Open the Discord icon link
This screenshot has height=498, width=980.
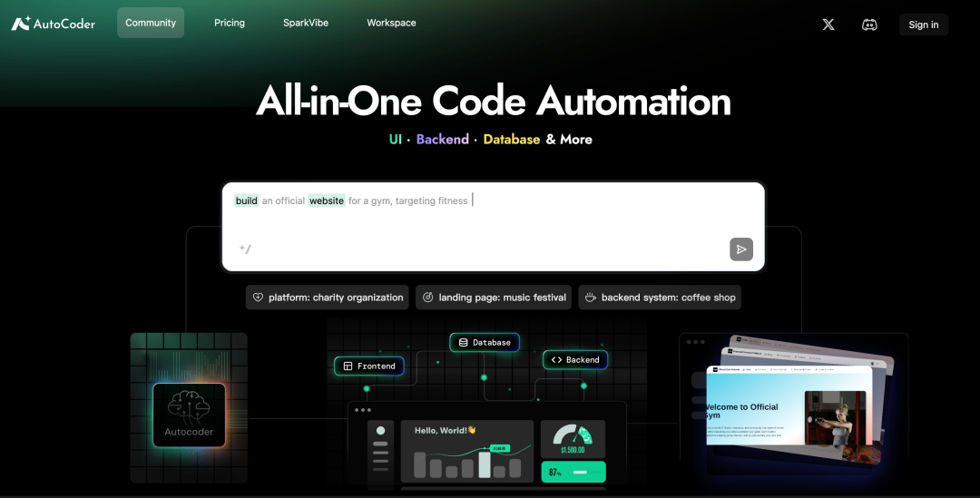point(869,24)
